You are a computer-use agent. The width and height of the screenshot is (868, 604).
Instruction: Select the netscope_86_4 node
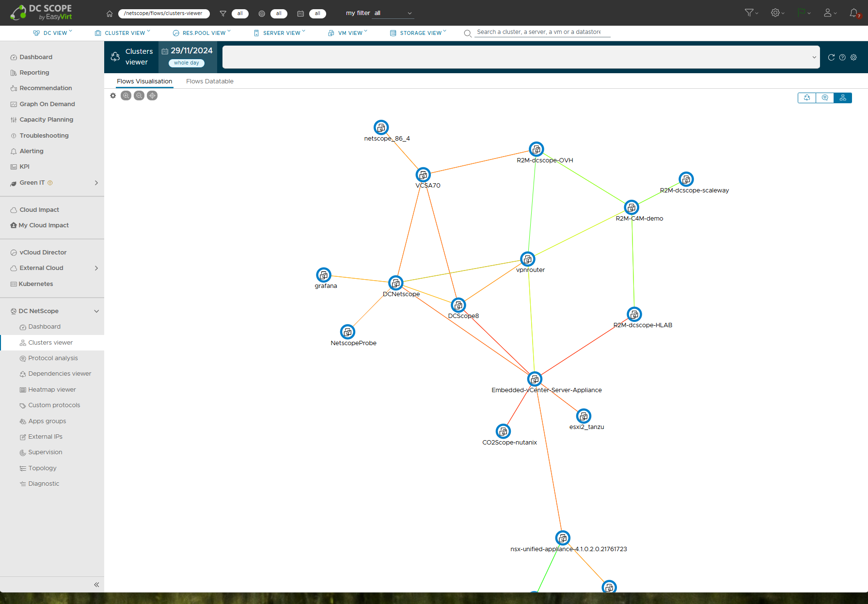381,127
